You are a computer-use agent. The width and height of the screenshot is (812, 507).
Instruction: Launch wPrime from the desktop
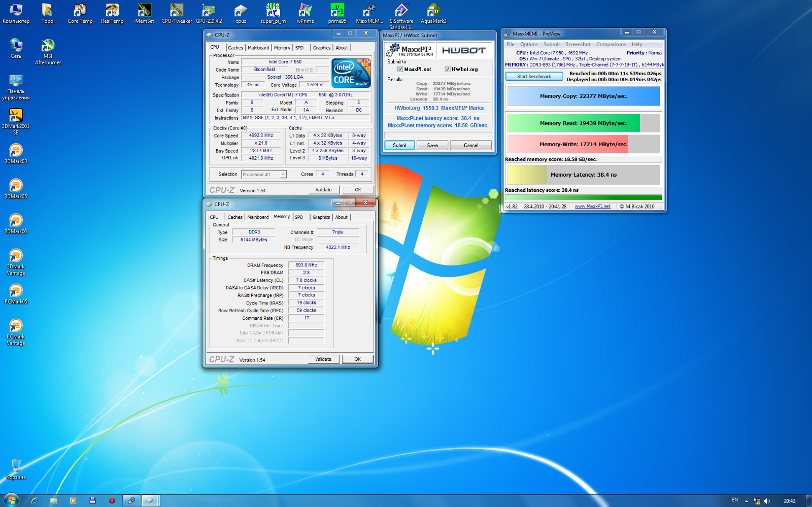(306, 14)
